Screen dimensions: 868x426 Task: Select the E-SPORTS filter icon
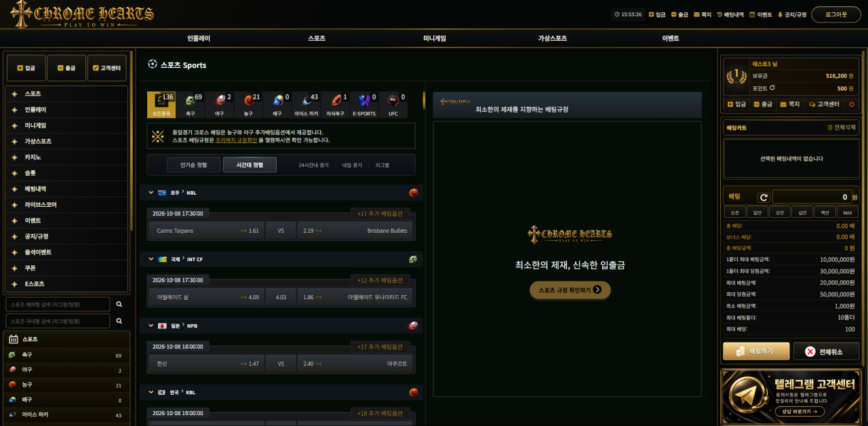tap(364, 105)
